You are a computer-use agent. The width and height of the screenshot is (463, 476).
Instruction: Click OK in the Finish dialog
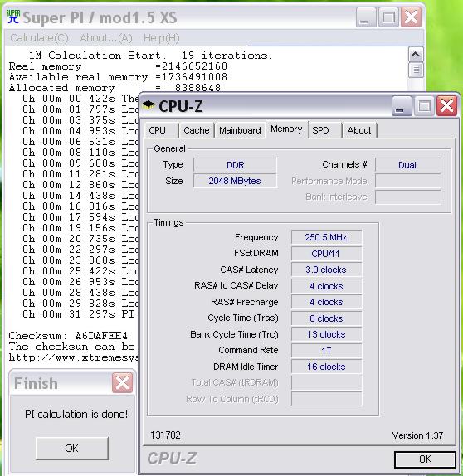coord(72,448)
